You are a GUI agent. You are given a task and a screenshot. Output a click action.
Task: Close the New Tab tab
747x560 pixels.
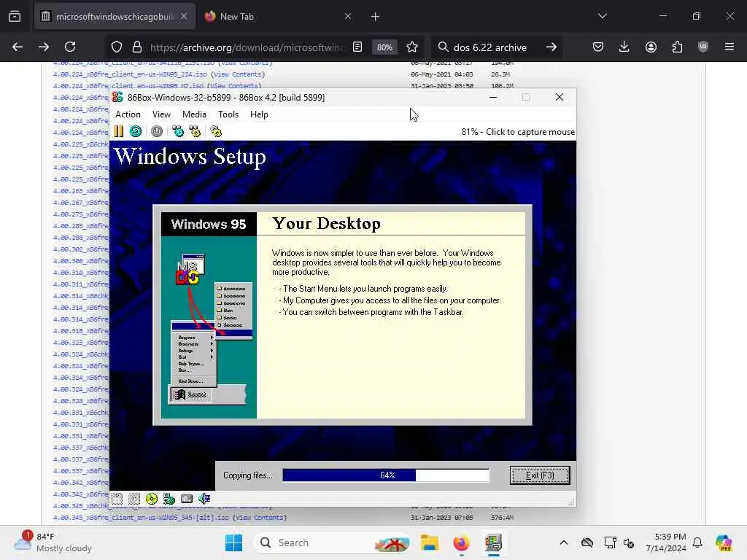[x=348, y=17]
